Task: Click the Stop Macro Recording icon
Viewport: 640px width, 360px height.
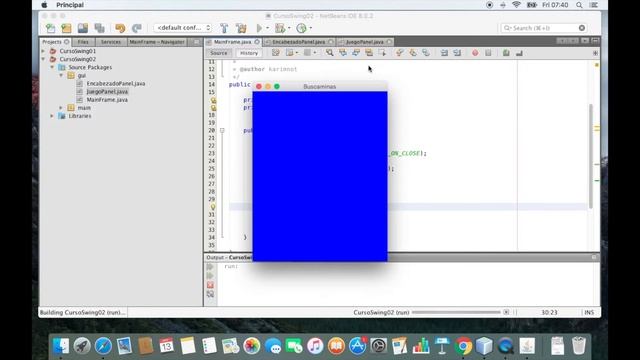Action: click(488, 53)
